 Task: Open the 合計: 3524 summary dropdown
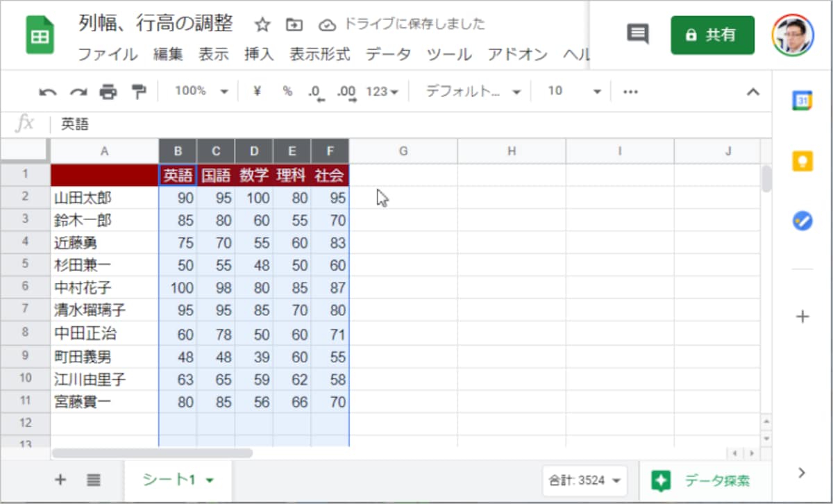[584, 479]
